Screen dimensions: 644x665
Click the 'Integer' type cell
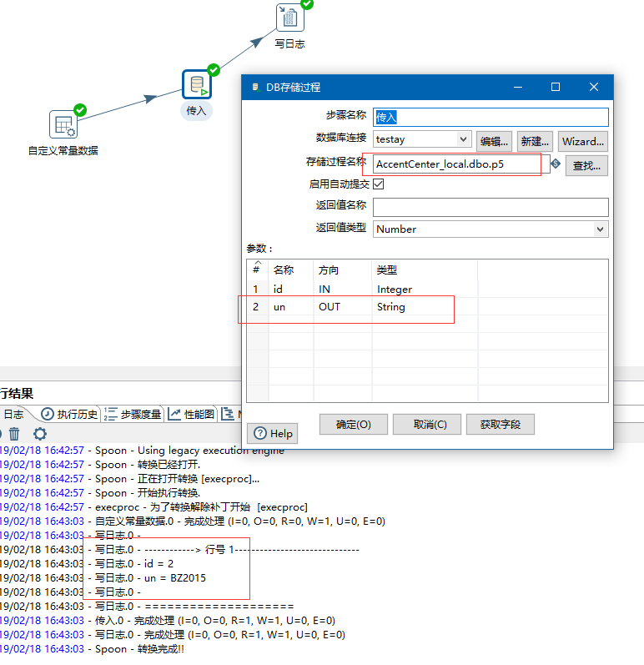[425, 290]
